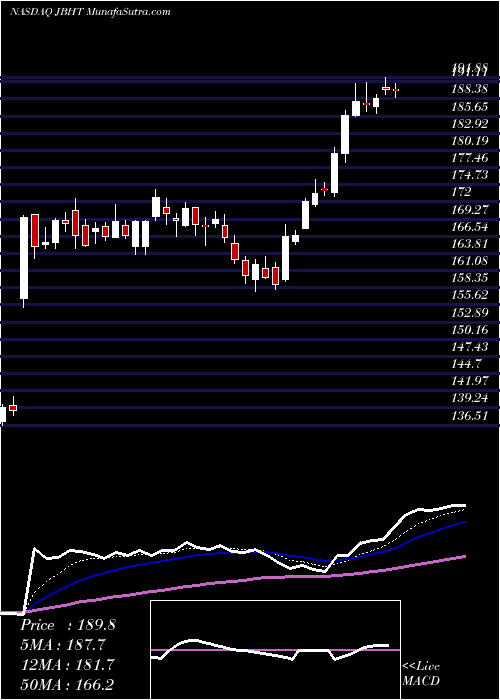500x700 pixels.
Task: Click the 150.16 price value
Action: (x=469, y=329)
